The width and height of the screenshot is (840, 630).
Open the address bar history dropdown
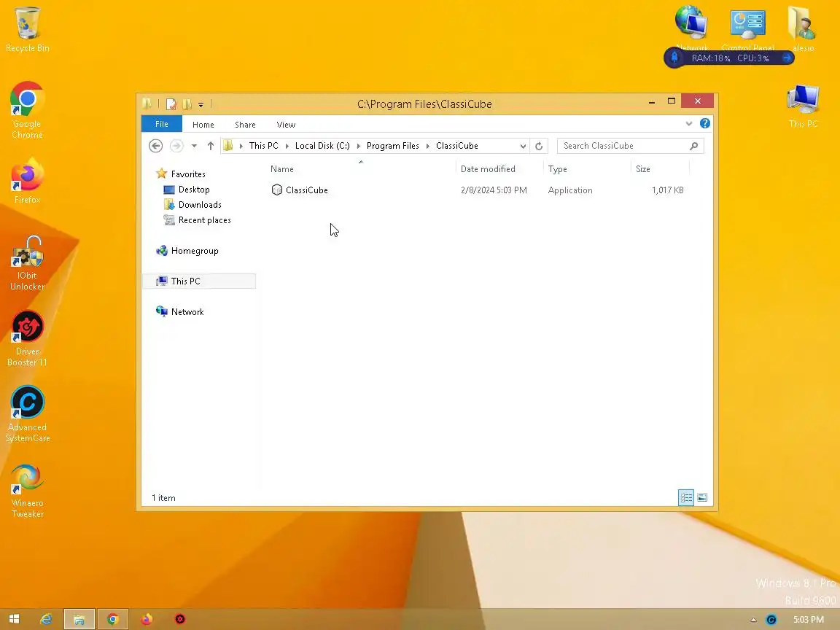(523, 146)
